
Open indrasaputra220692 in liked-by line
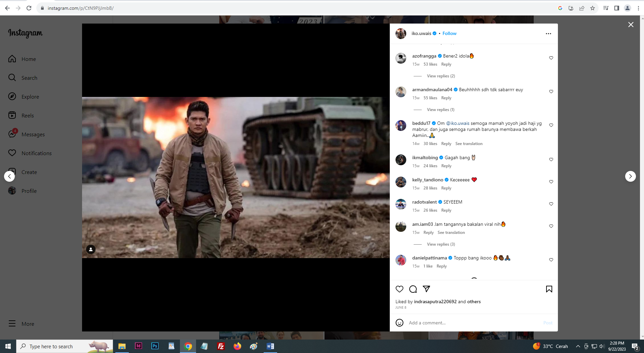tap(435, 302)
